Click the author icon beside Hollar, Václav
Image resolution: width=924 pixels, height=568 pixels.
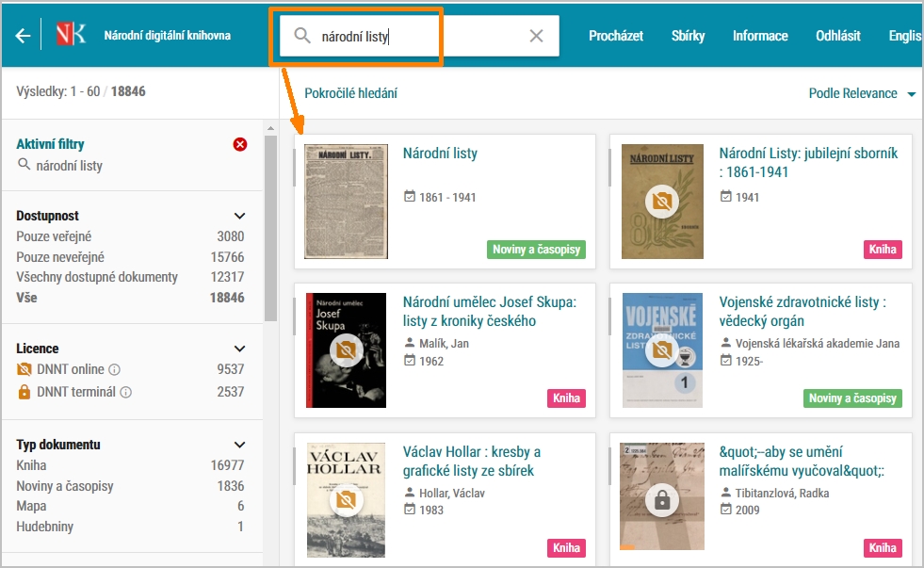point(410,492)
